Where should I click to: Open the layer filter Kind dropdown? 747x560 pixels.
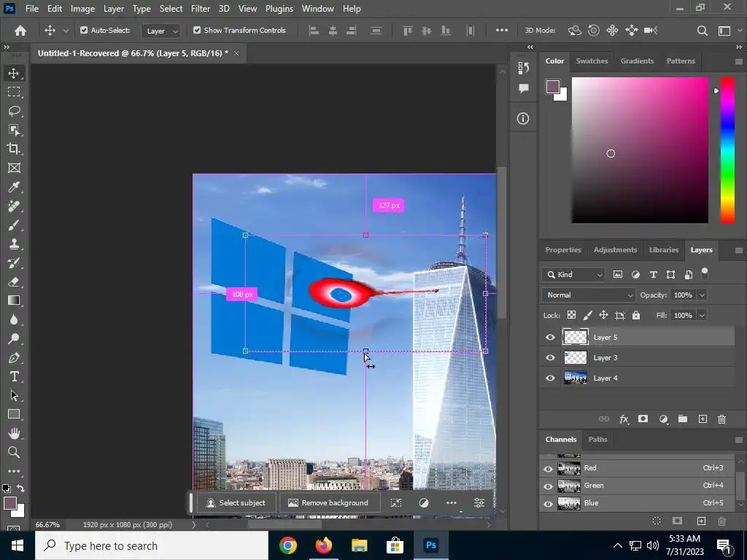coord(573,275)
